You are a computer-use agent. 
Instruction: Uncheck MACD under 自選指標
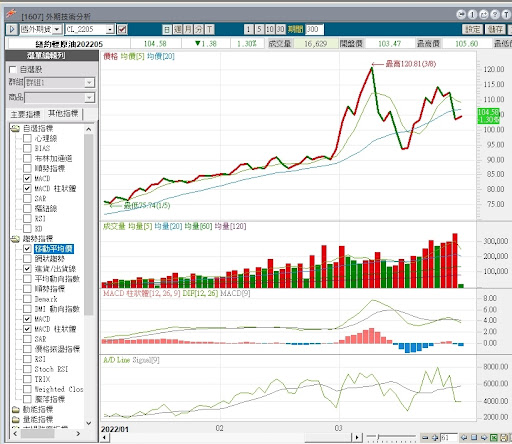coord(27,178)
